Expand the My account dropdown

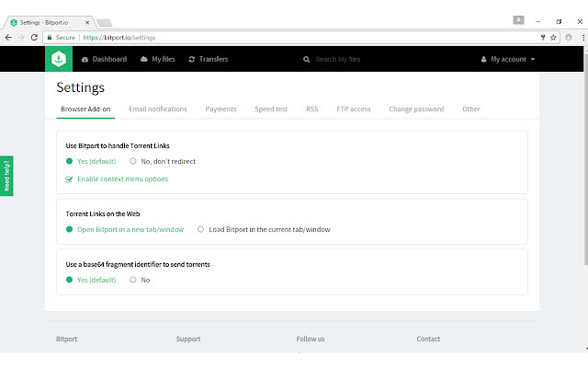point(508,59)
